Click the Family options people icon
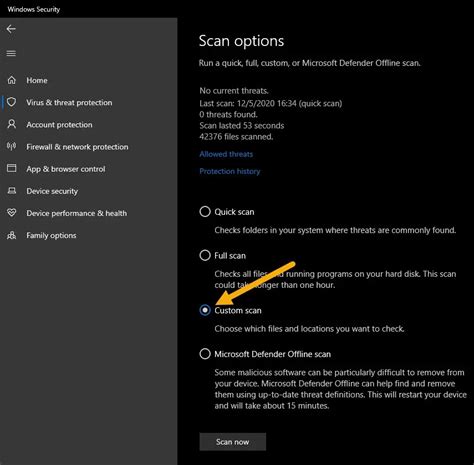The image size is (474, 465). [x=12, y=235]
